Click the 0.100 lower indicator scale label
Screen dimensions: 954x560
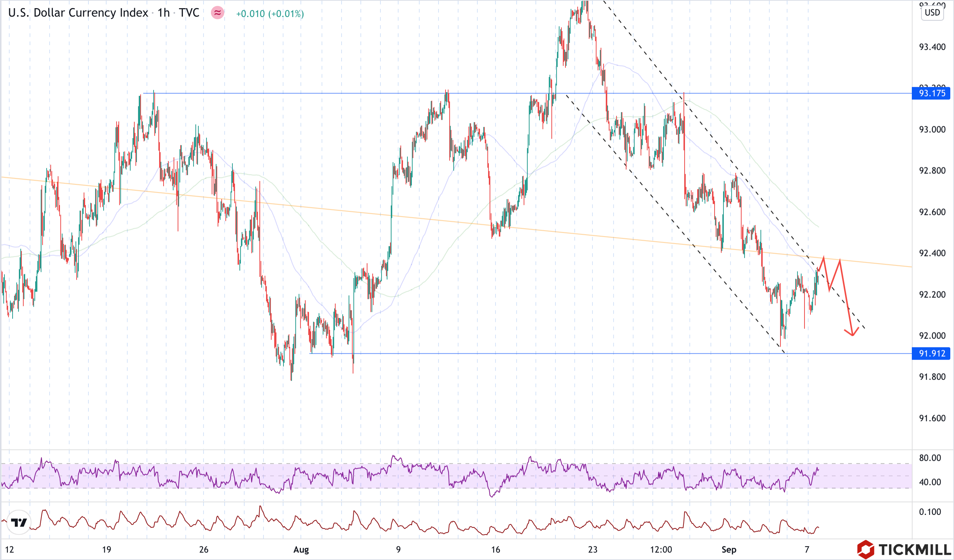tap(930, 512)
